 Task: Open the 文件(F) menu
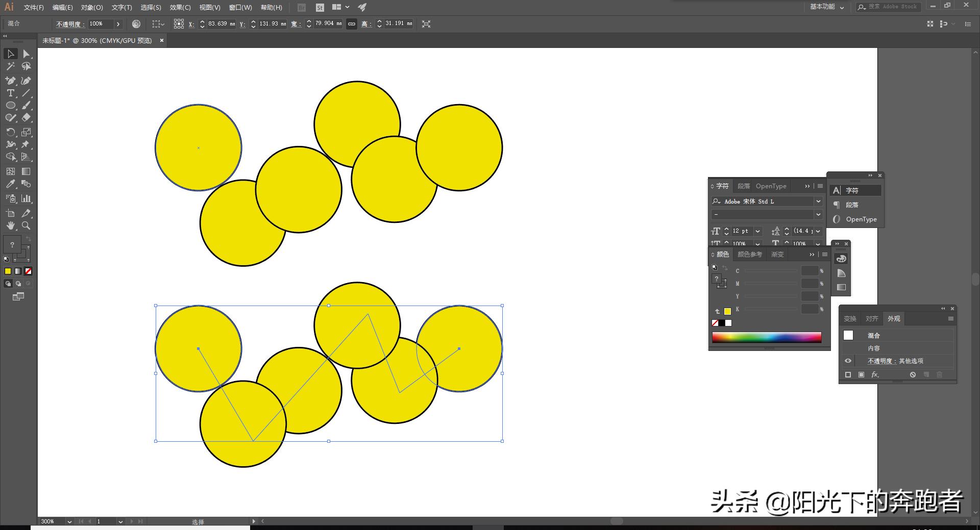(x=34, y=8)
